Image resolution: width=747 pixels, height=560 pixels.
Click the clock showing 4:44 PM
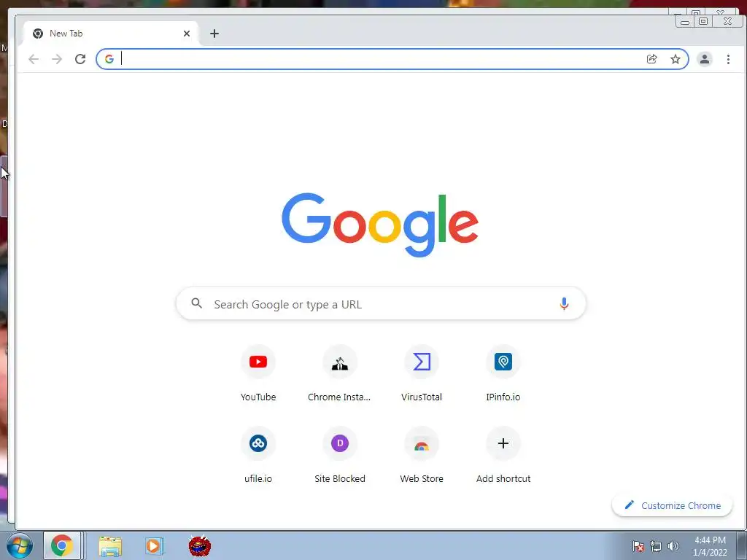coord(710,546)
